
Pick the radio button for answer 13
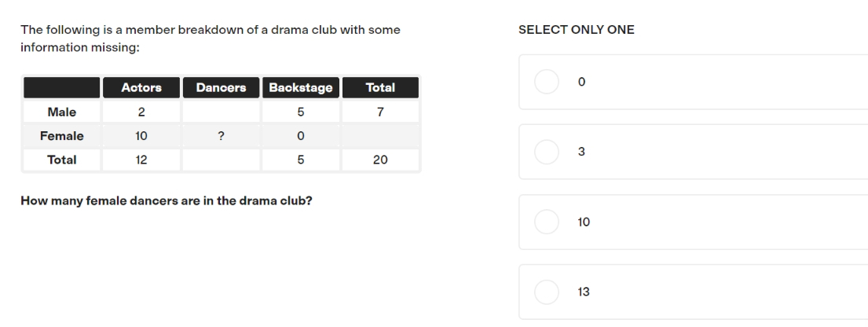[547, 292]
